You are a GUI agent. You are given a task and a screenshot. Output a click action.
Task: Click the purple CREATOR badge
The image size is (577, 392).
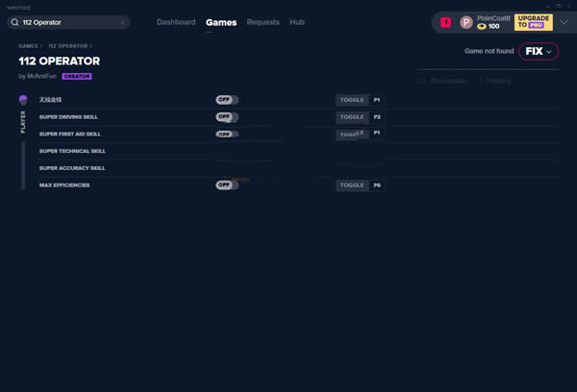(77, 76)
